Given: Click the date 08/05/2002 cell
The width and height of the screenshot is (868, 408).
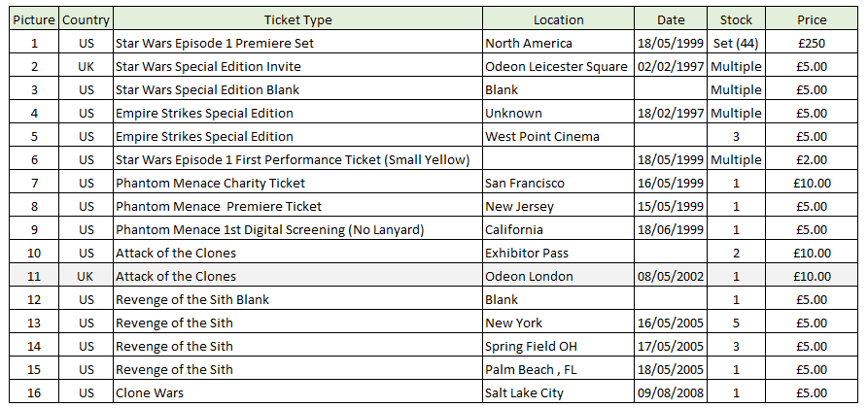Looking at the screenshot, I should click(671, 276).
